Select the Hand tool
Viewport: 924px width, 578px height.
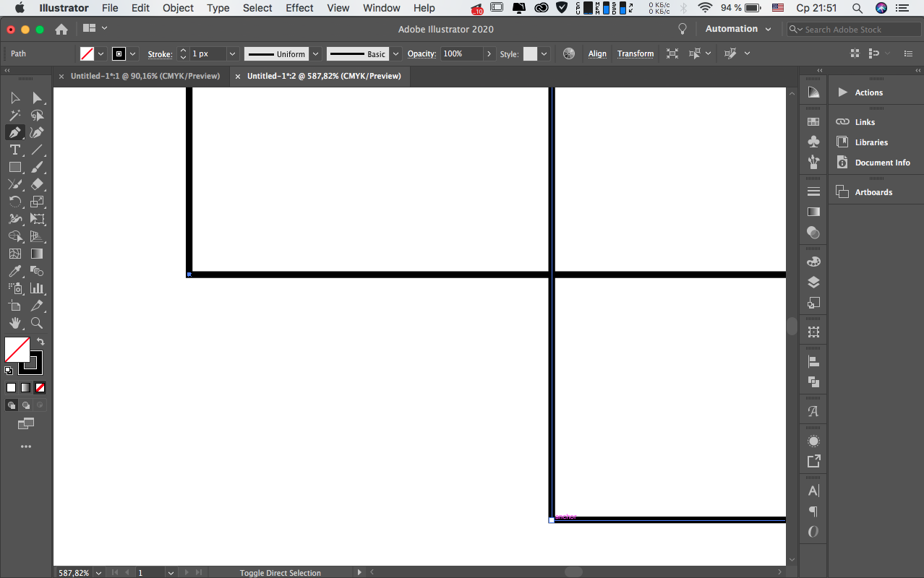pyautogui.click(x=14, y=323)
